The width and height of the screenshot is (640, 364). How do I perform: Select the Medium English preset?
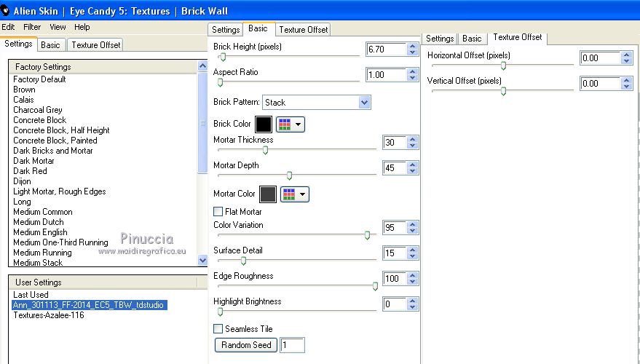(40, 232)
